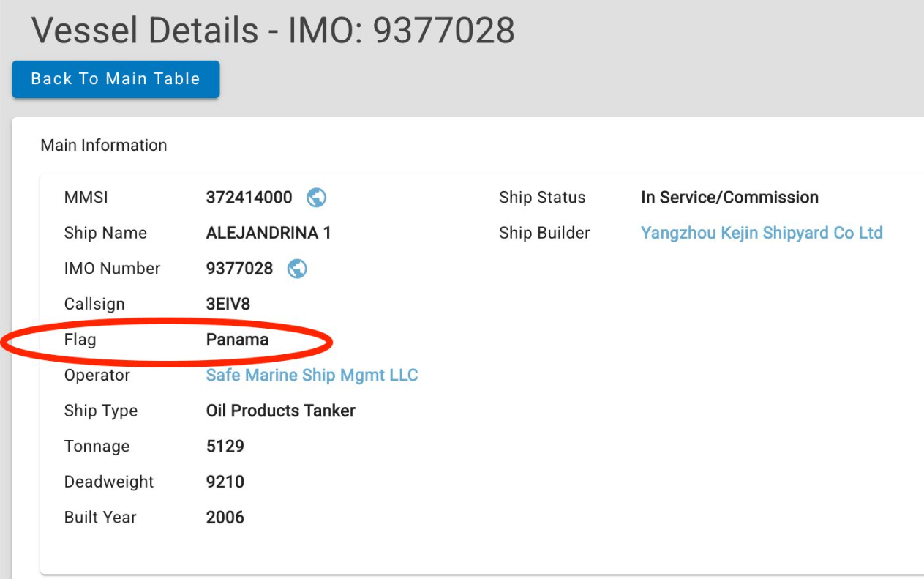Open the Yangzhou Kejin Shipyard Co Ltd link
This screenshot has width=924, height=579.
tap(762, 233)
